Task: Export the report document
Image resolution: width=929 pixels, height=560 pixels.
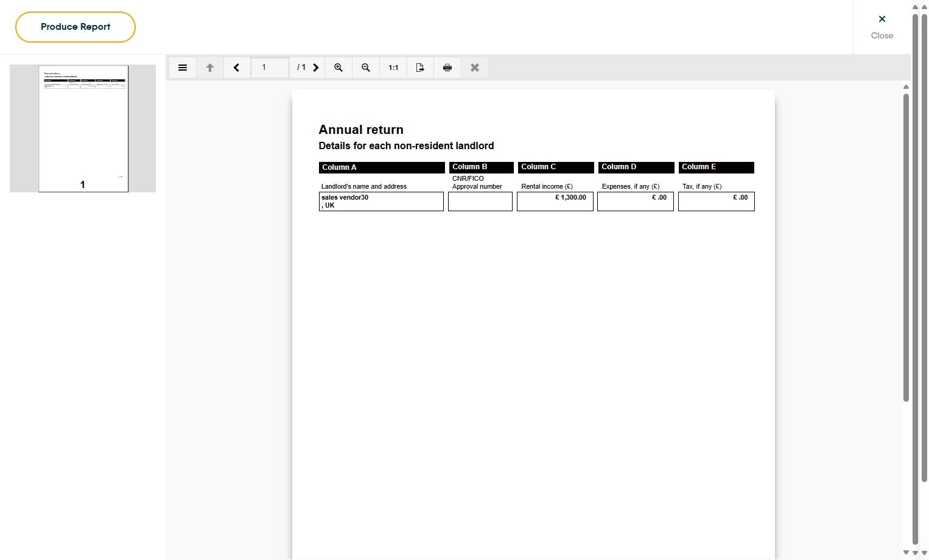Action: (x=420, y=68)
